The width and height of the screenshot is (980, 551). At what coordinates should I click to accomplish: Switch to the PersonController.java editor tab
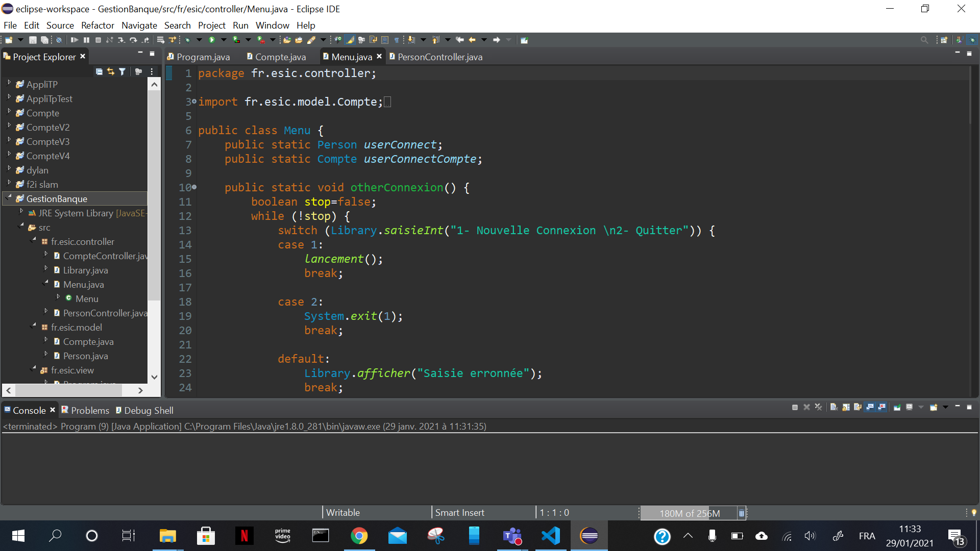tap(436, 57)
